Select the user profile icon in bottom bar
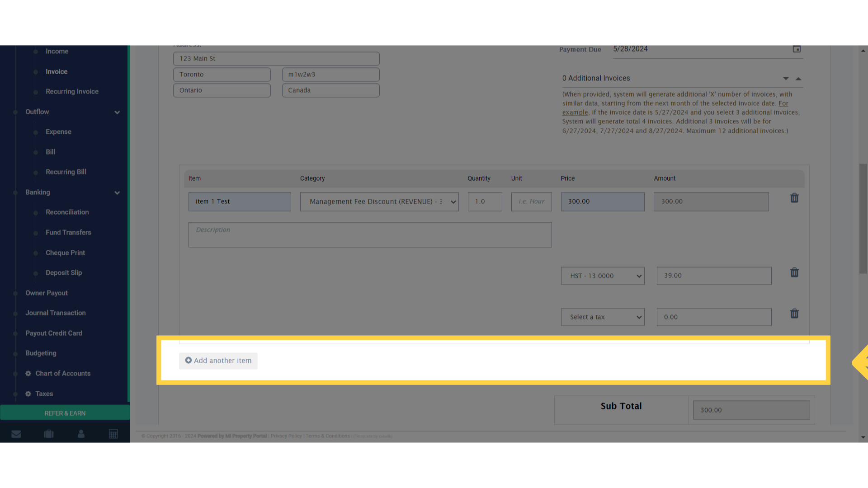The image size is (868, 488). click(81, 433)
